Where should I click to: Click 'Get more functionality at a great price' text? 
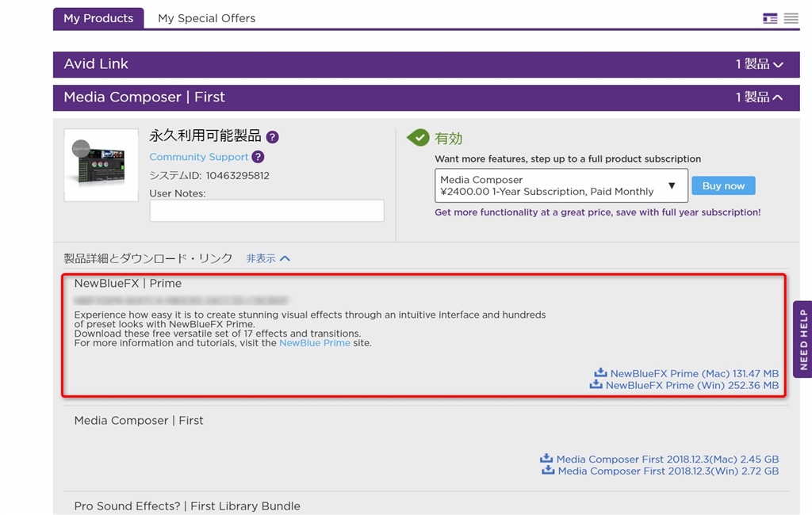[598, 212]
